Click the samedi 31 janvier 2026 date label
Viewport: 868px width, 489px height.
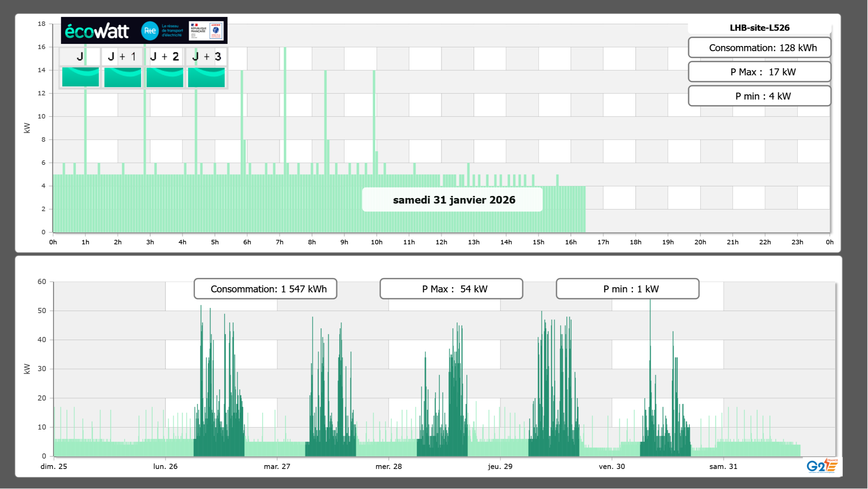454,200
